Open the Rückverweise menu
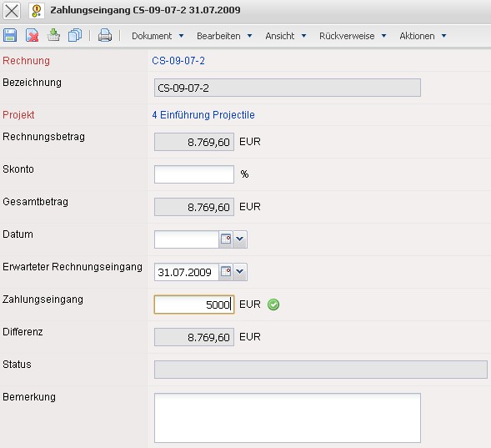Image resolution: width=491 pixels, height=448 pixels. 353,36
